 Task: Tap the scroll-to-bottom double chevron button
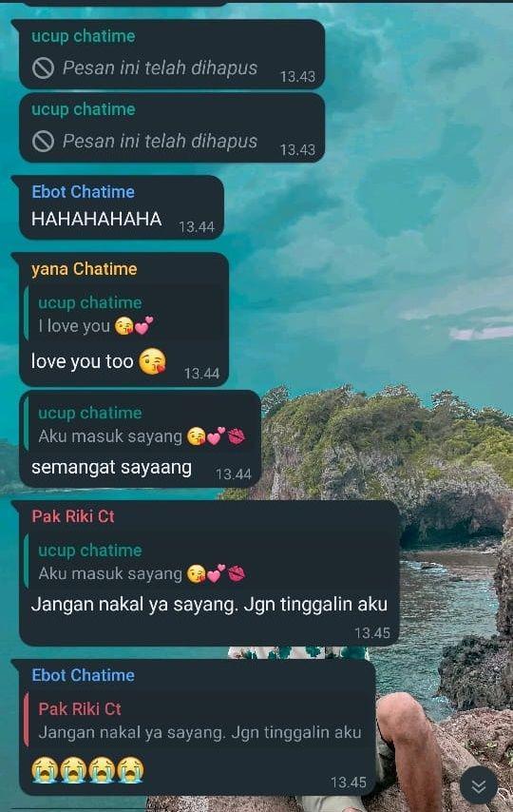point(479,786)
